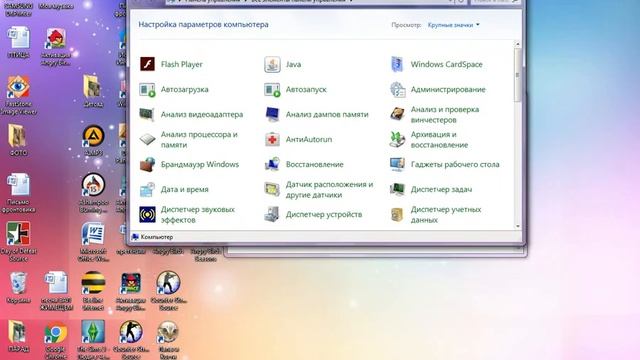The width and height of the screenshot is (640, 360).
Task: Click Компьютер in the status bar
Action: pyautogui.click(x=153, y=237)
